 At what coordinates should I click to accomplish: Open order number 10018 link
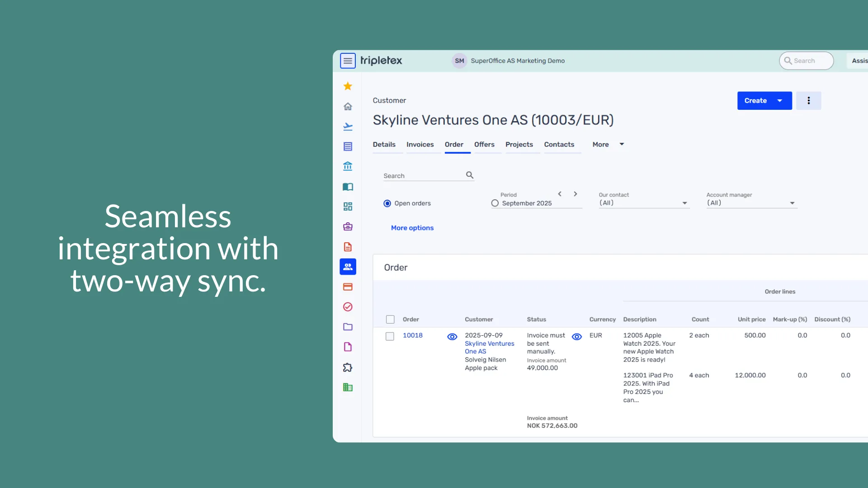pyautogui.click(x=412, y=335)
